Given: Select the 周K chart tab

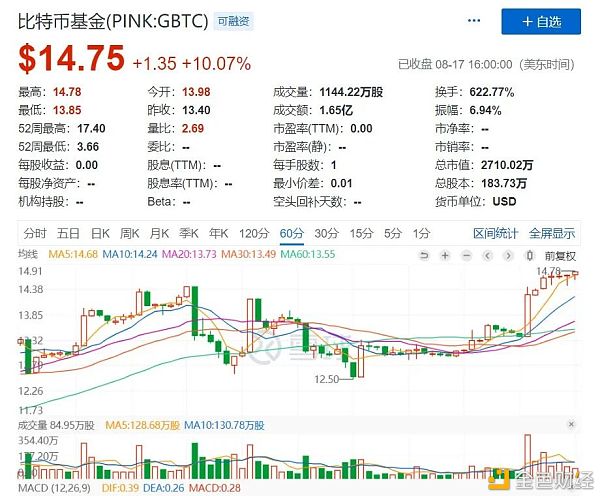Looking at the screenshot, I should pos(129,233).
